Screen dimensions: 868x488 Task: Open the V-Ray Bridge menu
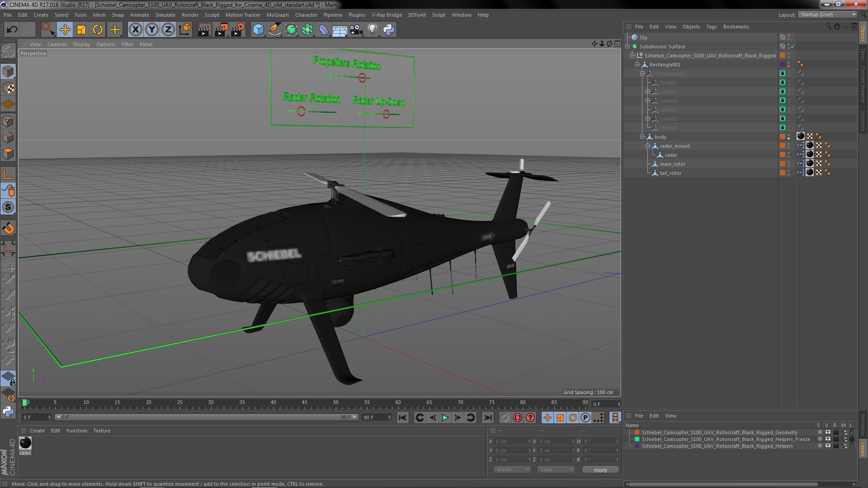(387, 15)
